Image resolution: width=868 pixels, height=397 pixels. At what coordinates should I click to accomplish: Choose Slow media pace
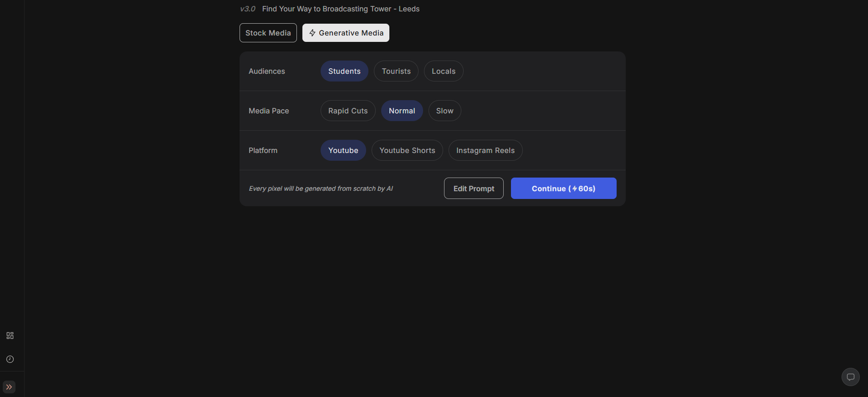445,111
